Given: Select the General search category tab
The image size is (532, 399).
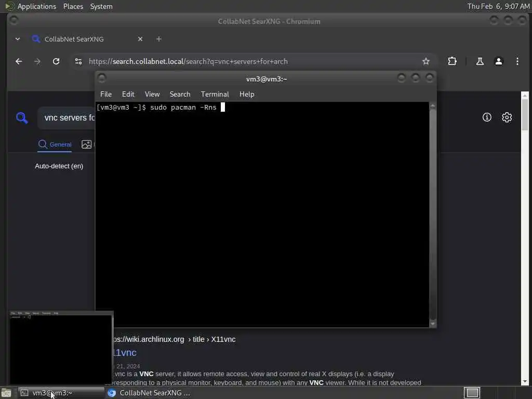Looking at the screenshot, I should pos(55,144).
